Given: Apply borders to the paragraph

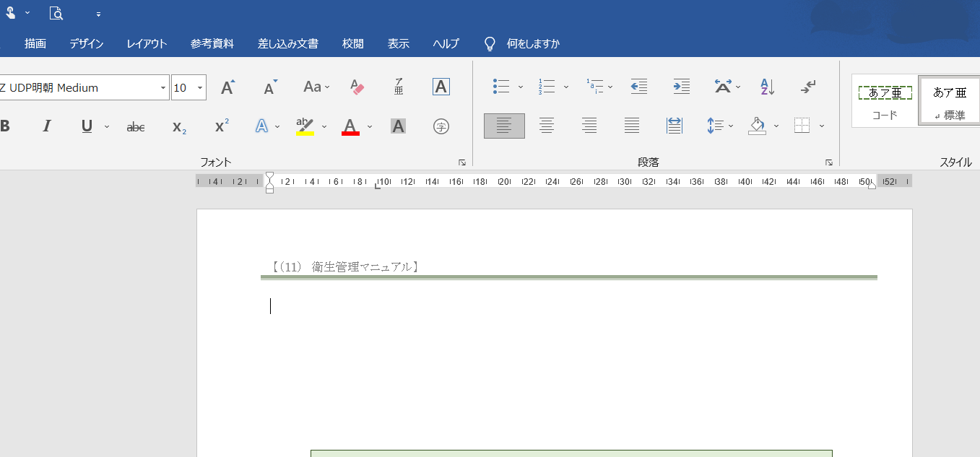Looking at the screenshot, I should click(x=802, y=126).
